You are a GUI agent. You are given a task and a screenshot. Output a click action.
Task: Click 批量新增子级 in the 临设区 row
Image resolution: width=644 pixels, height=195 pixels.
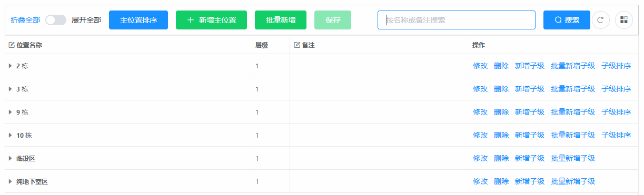tap(573, 158)
